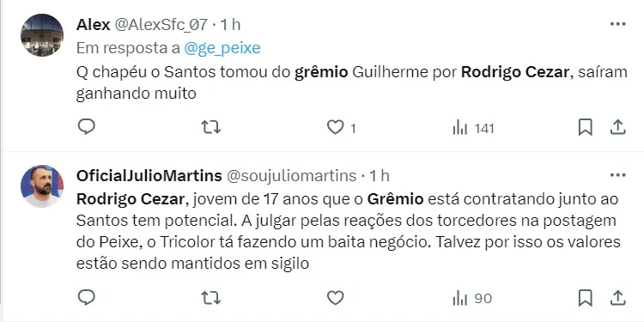Bookmark Alex's tweet
Image resolution: width=644 pixels, height=322 pixels.
[x=586, y=127]
